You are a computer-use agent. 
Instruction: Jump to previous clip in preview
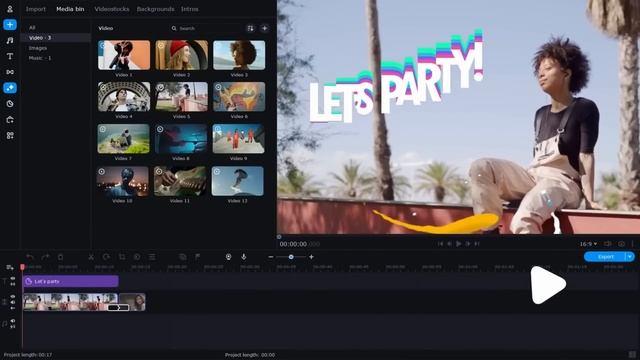point(440,244)
